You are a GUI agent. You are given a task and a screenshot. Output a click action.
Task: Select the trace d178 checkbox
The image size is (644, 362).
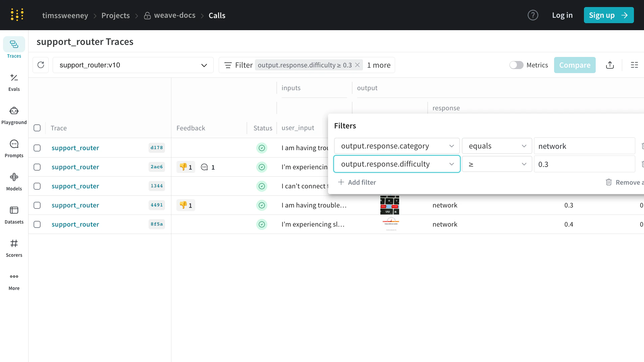[x=37, y=148]
